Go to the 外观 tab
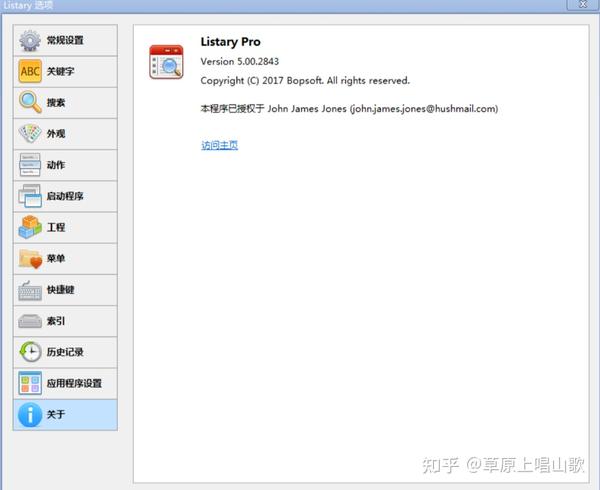Viewport: 600px width, 490px height. 65,134
